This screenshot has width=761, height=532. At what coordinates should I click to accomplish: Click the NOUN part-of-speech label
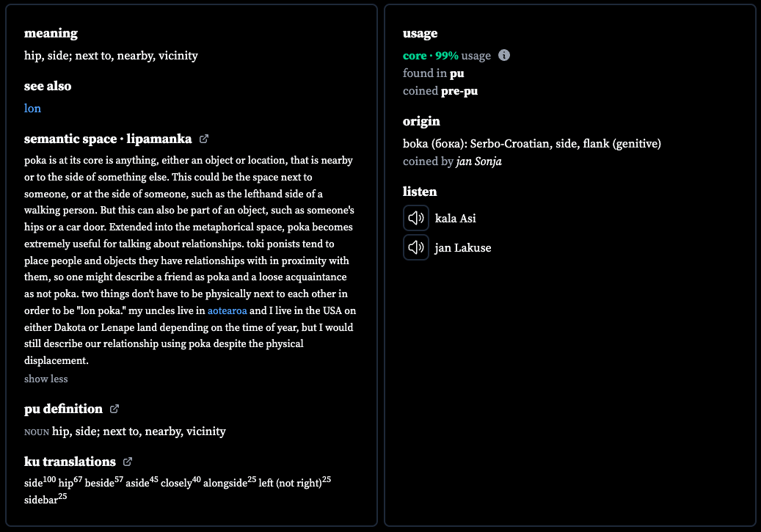[x=37, y=432]
